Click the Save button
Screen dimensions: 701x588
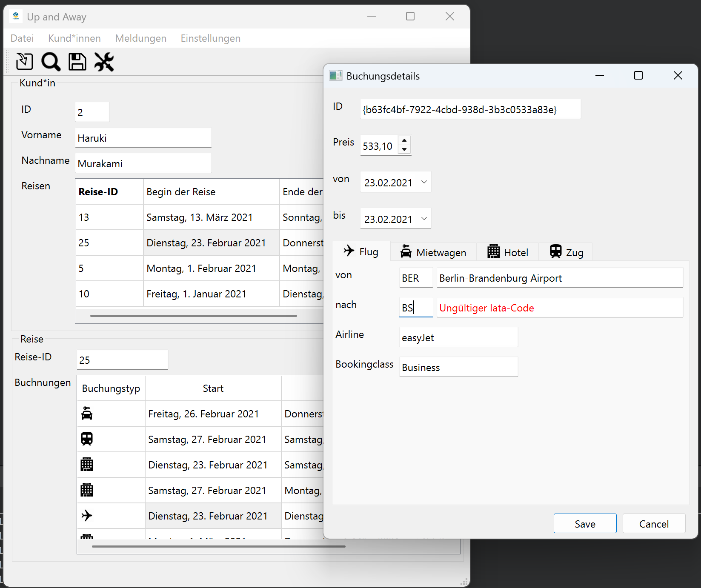pyautogui.click(x=585, y=524)
